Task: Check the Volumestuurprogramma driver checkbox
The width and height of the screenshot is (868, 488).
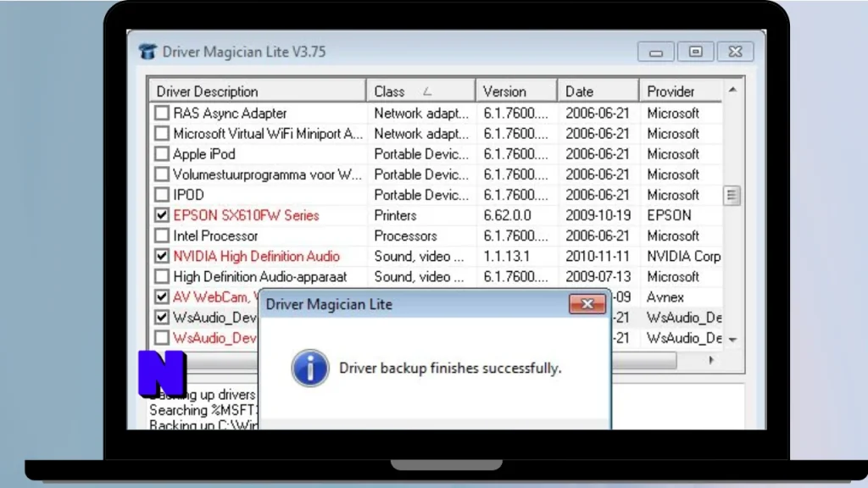Action: [x=162, y=175]
